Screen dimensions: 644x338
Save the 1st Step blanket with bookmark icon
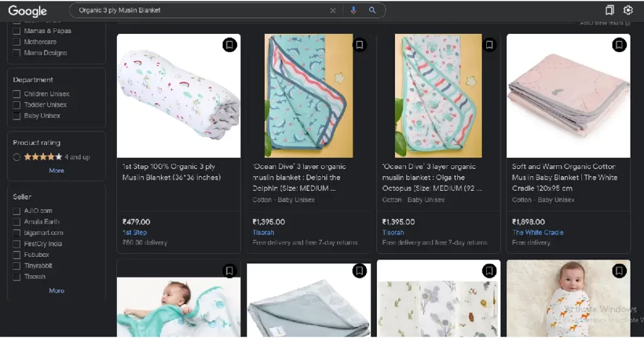tap(230, 45)
